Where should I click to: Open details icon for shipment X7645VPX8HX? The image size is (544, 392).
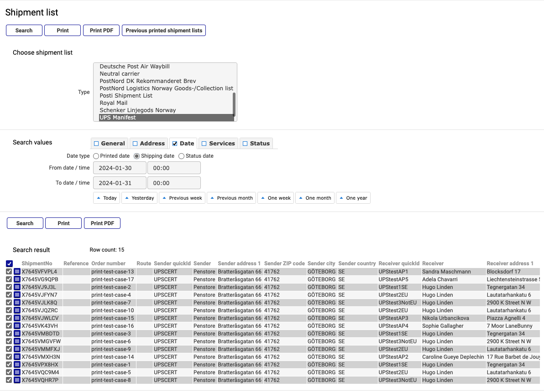pyautogui.click(x=17, y=365)
